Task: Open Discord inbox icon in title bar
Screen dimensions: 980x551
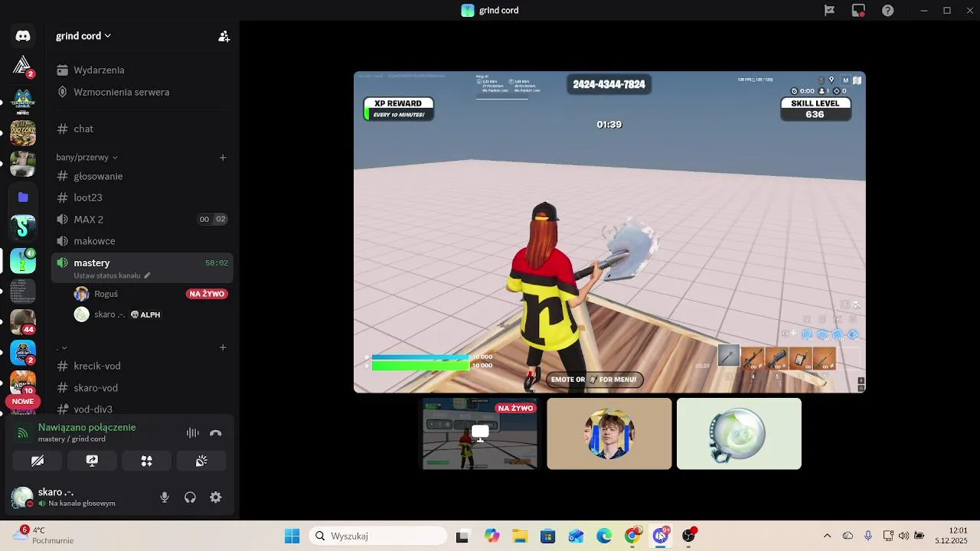Action: click(858, 11)
